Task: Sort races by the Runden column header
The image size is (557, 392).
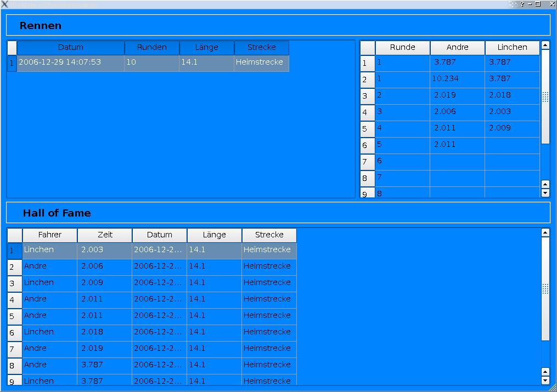Action: click(152, 48)
